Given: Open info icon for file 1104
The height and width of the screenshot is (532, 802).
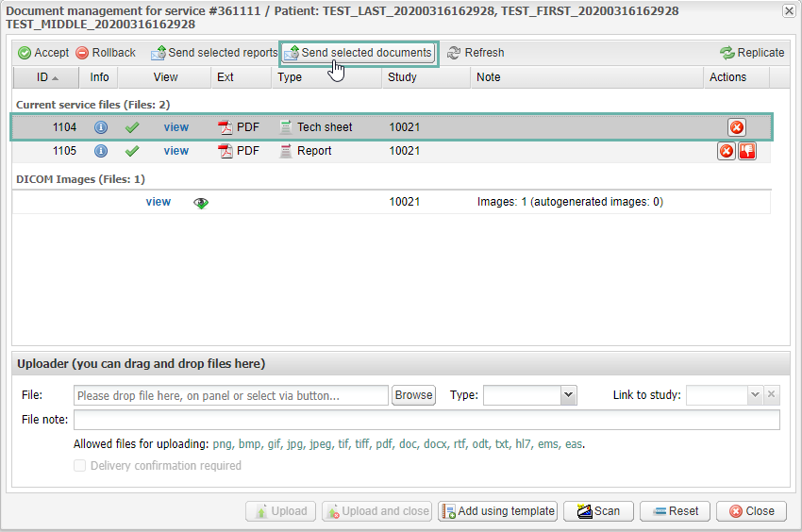Looking at the screenshot, I should click(101, 127).
